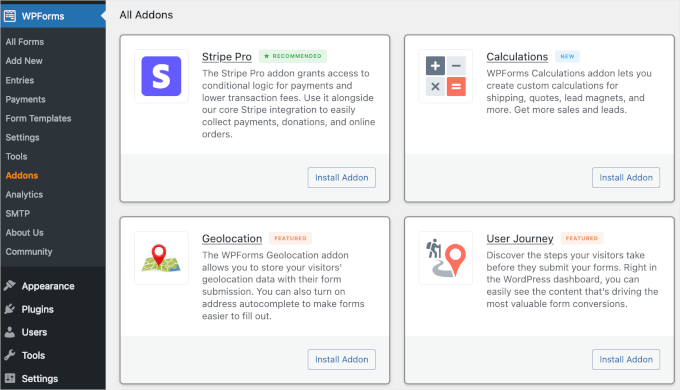Install the User Journey addon
The width and height of the screenshot is (680, 390).
coord(626,359)
